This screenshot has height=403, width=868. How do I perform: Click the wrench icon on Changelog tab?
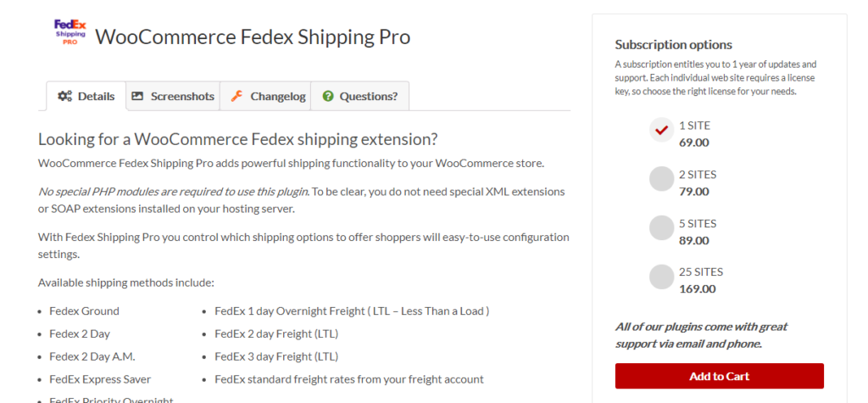pos(237,96)
